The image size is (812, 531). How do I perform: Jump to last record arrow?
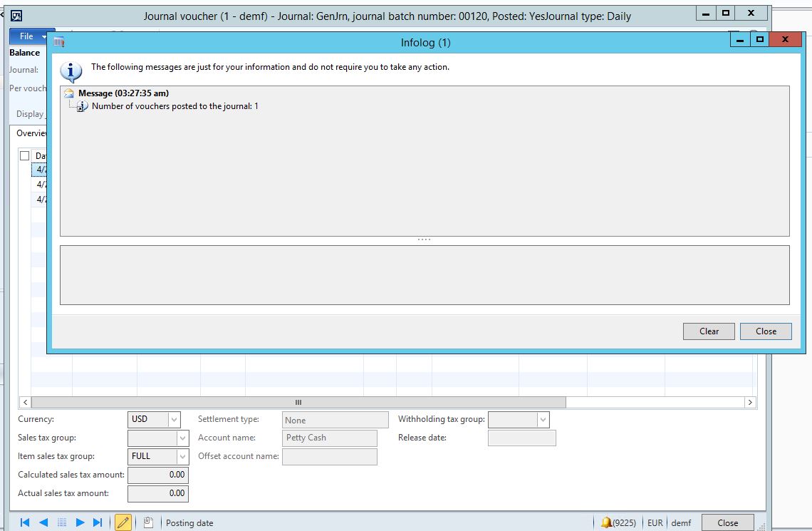click(98, 522)
